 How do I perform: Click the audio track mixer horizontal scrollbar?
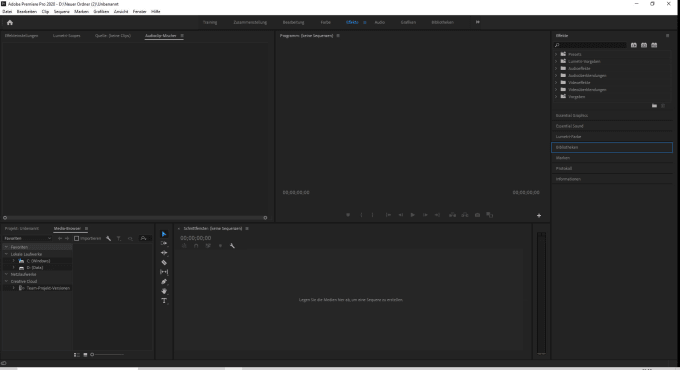pos(135,218)
